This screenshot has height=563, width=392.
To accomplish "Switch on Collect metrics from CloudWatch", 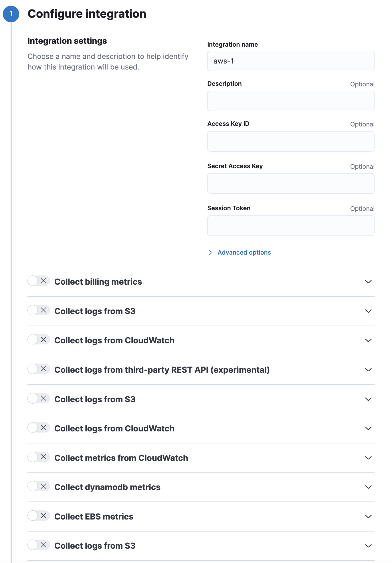I will [39, 457].
